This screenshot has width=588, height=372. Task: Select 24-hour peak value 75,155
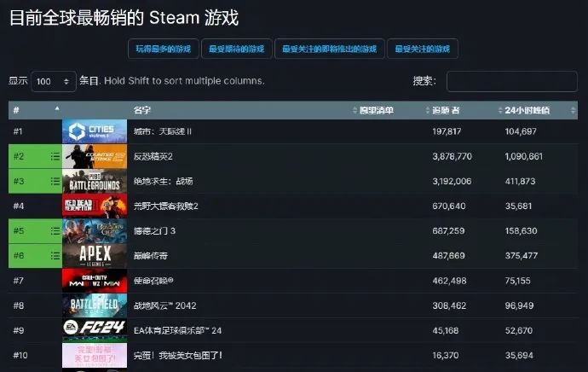(518, 281)
